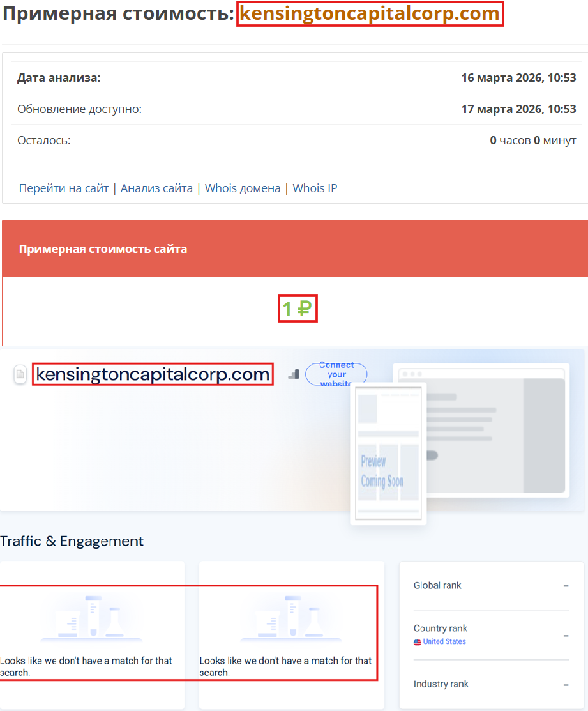Click the Industry rank dash placeholder
The width and height of the screenshot is (588, 711).
click(566, 684)
